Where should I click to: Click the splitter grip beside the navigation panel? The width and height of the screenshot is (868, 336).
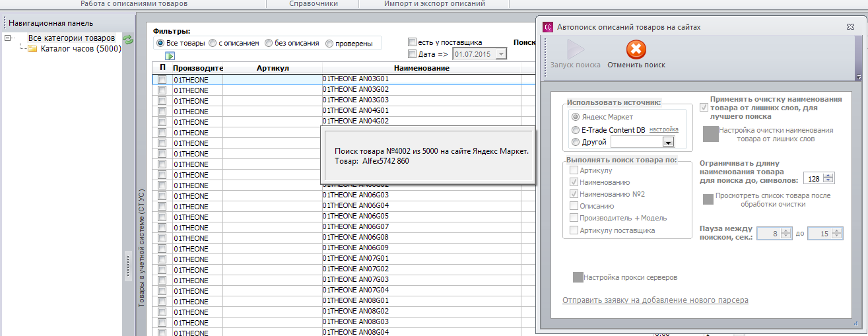pos(128,266)
